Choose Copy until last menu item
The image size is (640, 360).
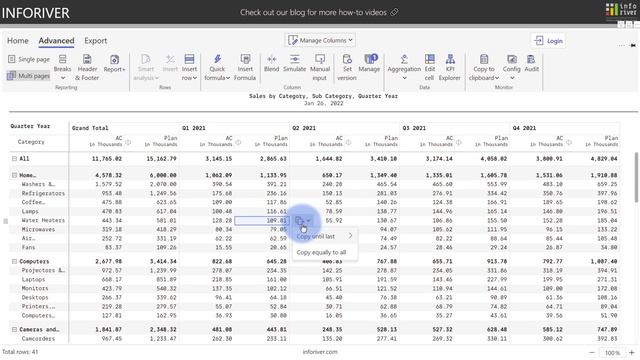click(324, 236)
